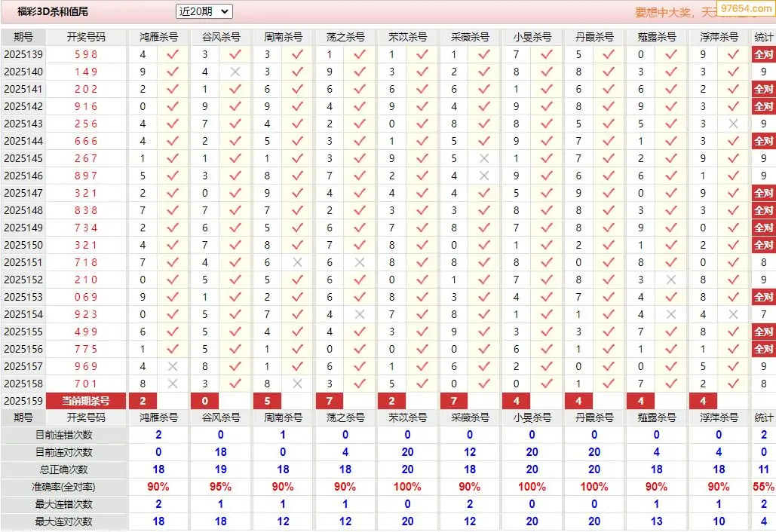Click the red 全对 badge in row 2025156
The image size is (776, 532).
[764, 349]
